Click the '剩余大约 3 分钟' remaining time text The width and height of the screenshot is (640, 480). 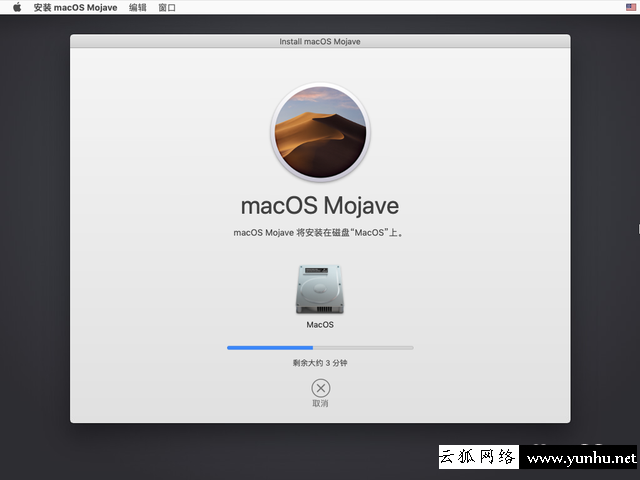320,363
